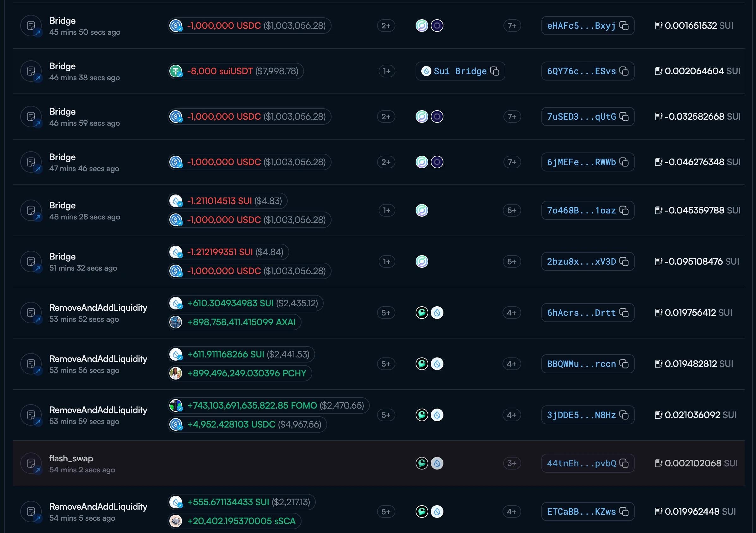Copy the 2bzu8x...xV3D transaction hash
This screenshot has height=533, width=756.
pyautogui.click(x=624, y=261)
